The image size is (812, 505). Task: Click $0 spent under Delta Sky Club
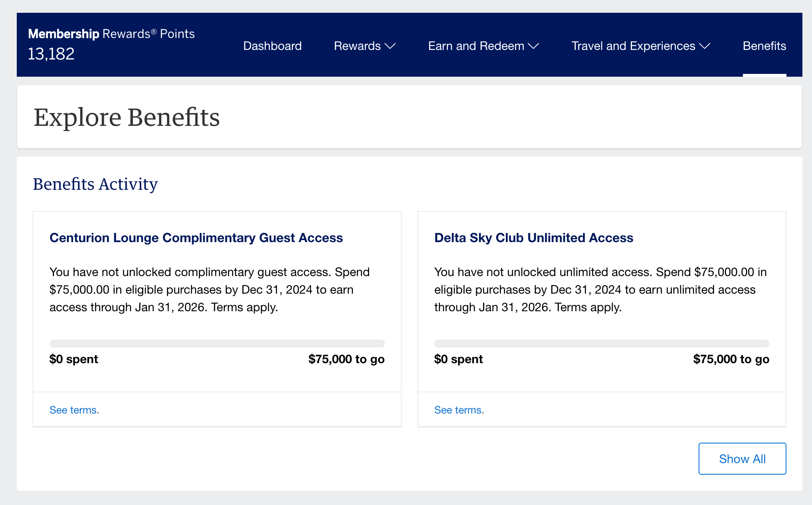coord(459,359)
